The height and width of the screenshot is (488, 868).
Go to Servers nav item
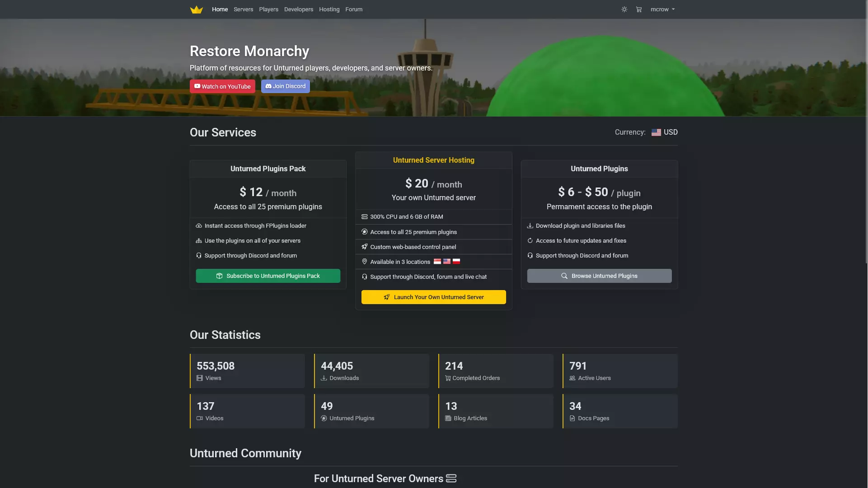[x=243, y=9]
